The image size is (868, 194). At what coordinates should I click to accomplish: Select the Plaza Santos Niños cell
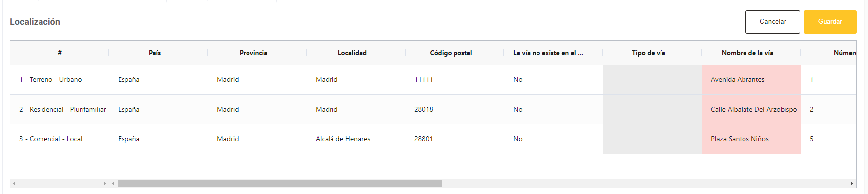(x=751, y=139)
